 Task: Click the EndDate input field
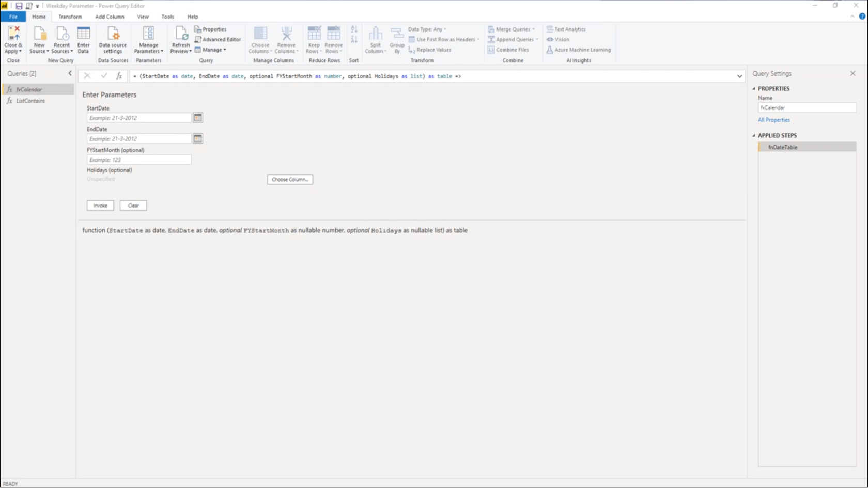[139, 138]
